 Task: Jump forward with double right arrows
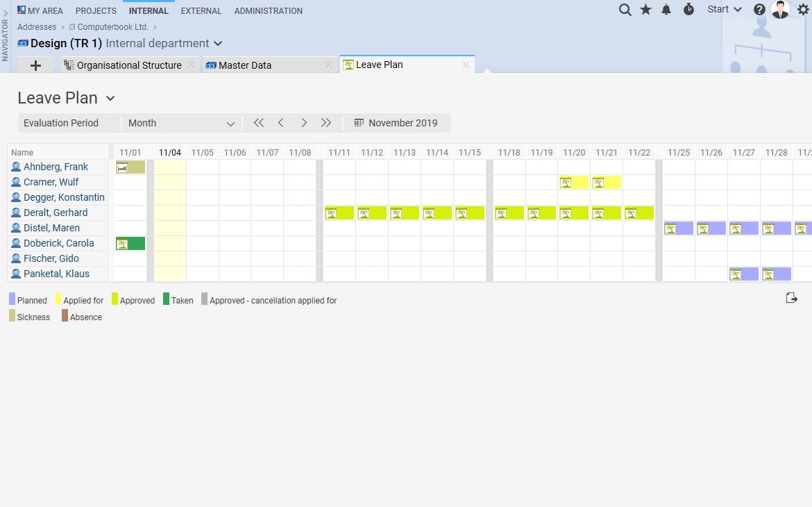pyautogui.click(x=325, y=123)
